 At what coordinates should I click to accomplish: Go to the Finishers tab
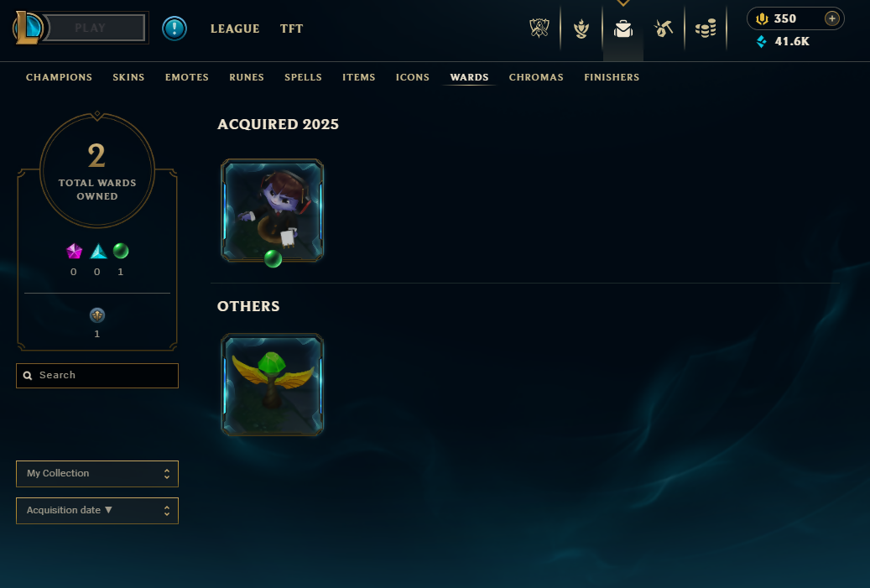coord(612,77)
